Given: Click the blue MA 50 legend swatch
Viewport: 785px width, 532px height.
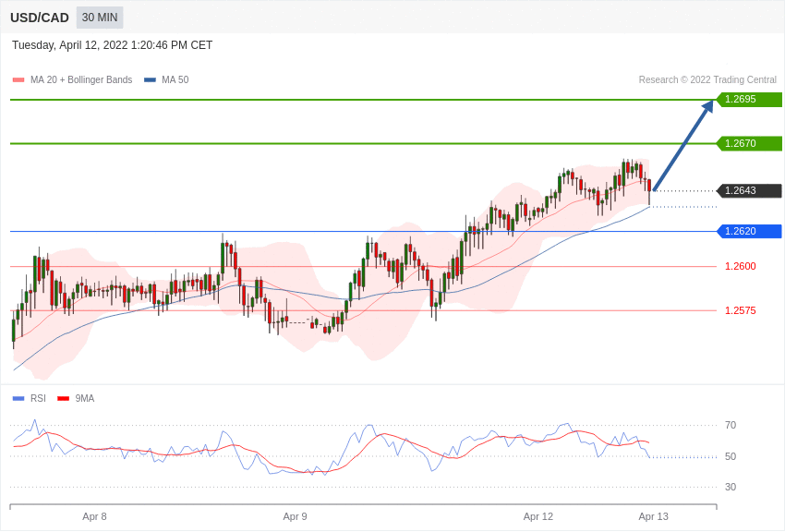Looking at the screenshot, I should [x=150, y=79].
